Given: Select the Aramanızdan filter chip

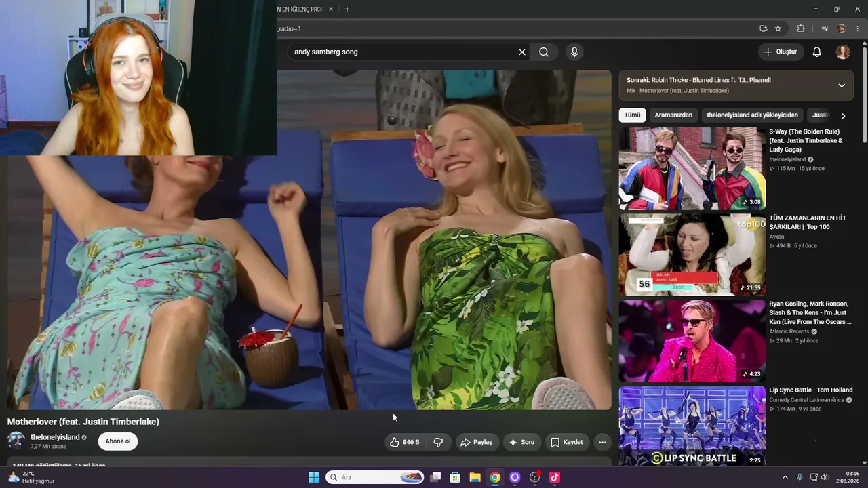Looking at the screenshot, I should click(x=673, y=115).
